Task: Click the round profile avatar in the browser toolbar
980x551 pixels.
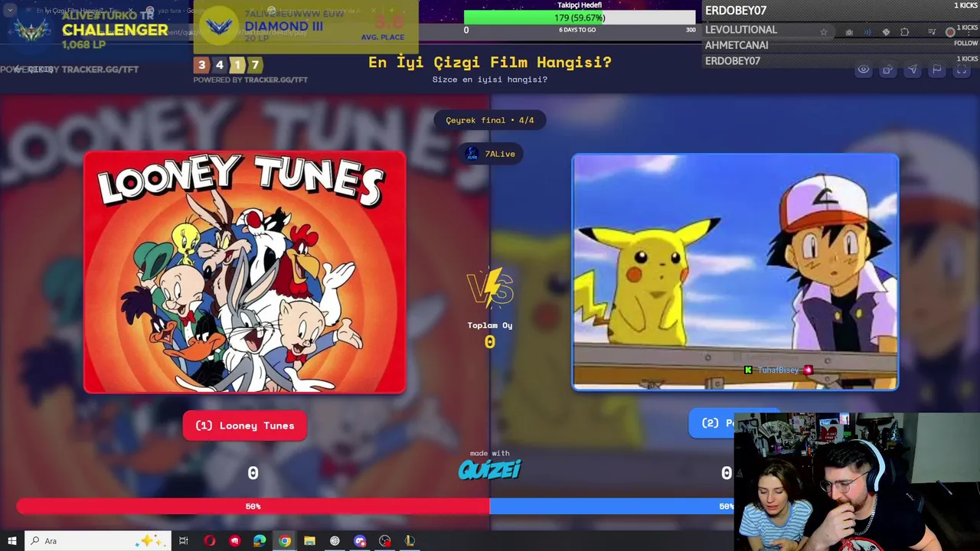Action: point(950,32)
